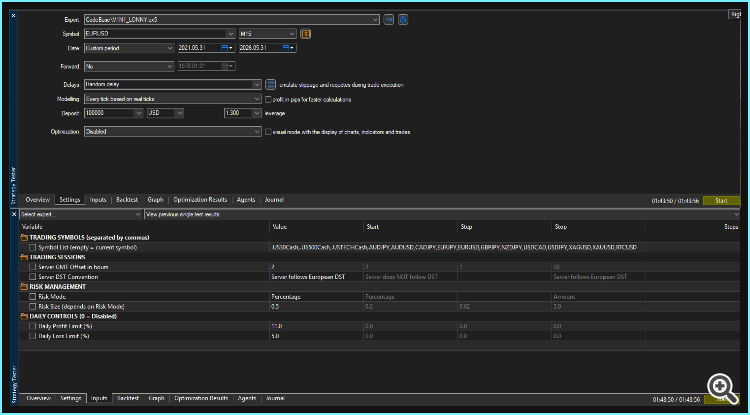
Task: Open the timeframe dropdown showing M15
Action: click(x=268, y=33)
